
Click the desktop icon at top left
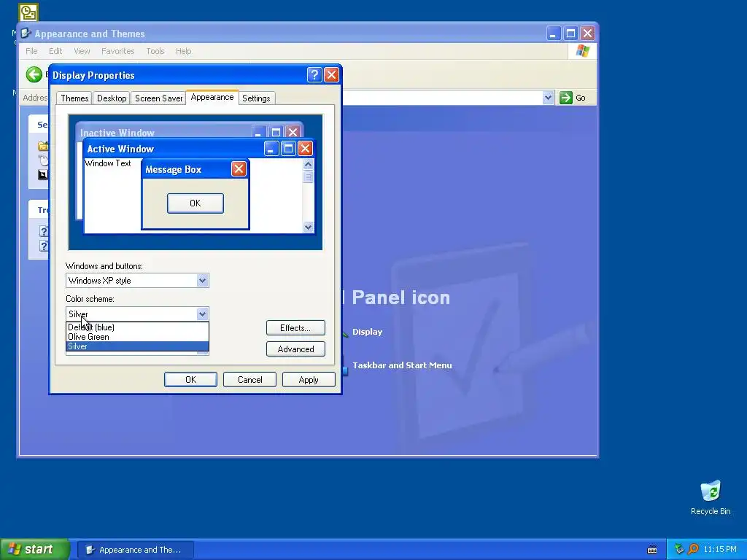[x=28, y=12]
